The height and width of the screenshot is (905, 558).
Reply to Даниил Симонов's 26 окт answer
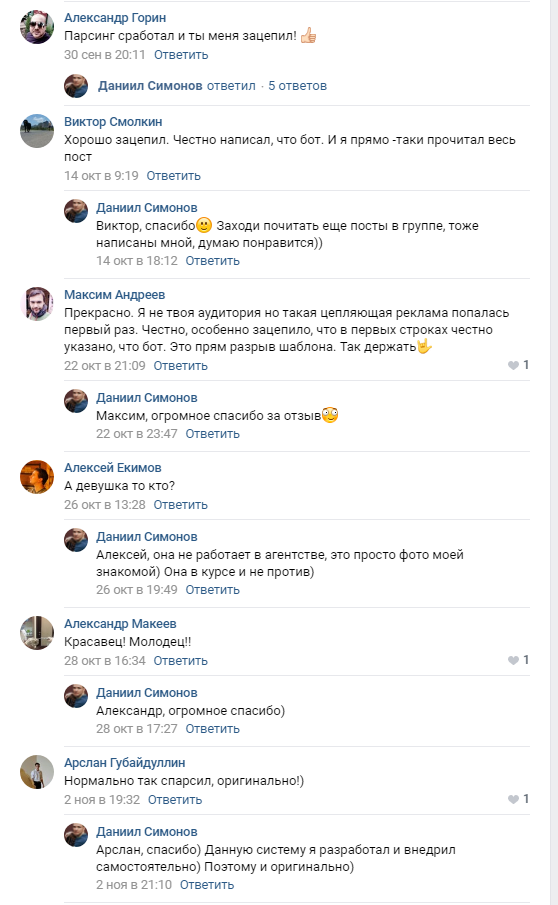click(x=212, y=590)
